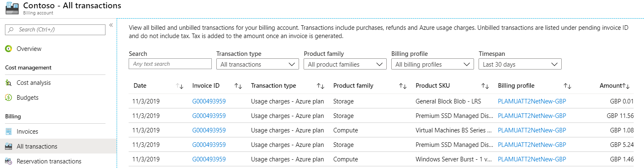The height and width of the screenshot is (168, 644).
Task: Open All transactions menu item
Action: (37, 146)
